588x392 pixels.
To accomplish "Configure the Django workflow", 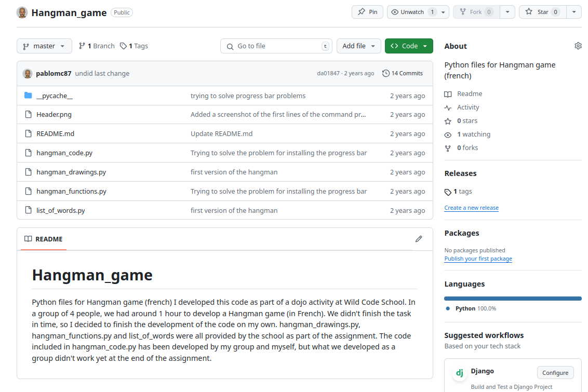I will (555, 373).
